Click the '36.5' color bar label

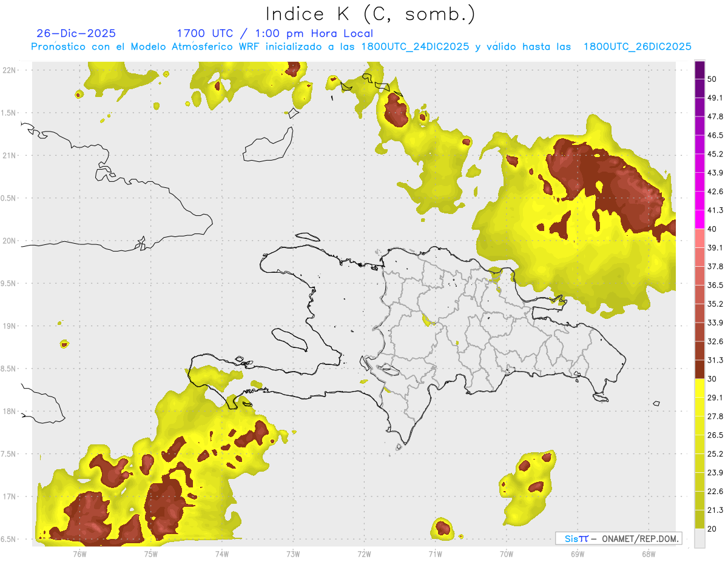[x=715, y=285]
